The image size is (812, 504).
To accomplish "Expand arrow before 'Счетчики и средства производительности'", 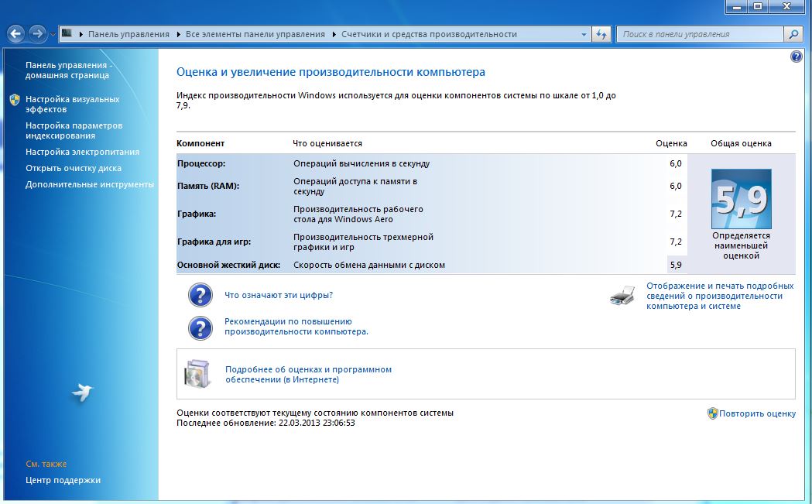I will 334,34.
